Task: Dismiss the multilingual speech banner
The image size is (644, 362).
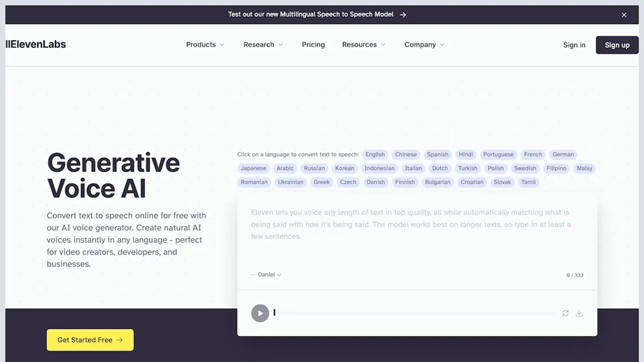Action: point(624,14)
